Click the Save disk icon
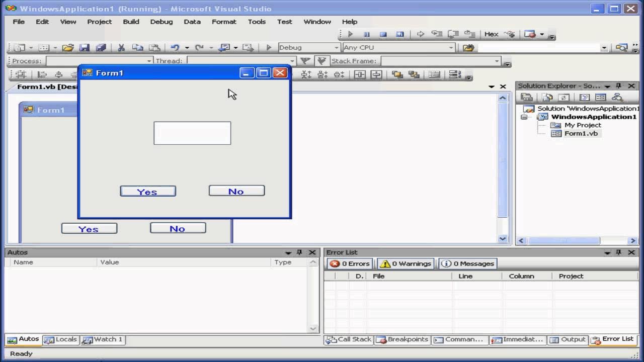Image resolution: width=644 pixels, height=362 pixels. point(84,48)
